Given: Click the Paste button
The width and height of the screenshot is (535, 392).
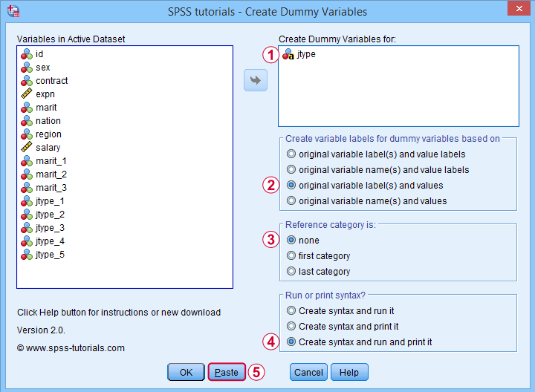Looking at the screenshot, I should pyautogui.click(x=227, y=372).
